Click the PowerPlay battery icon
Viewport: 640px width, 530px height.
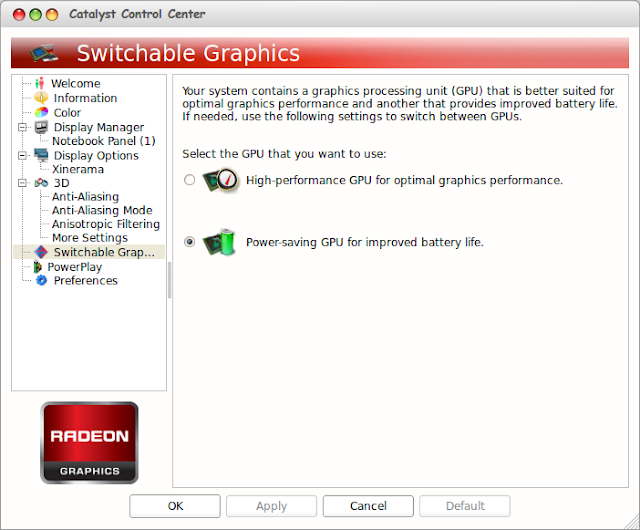(x=38, y=267)
